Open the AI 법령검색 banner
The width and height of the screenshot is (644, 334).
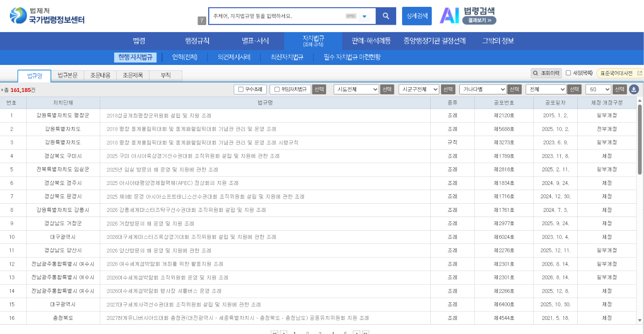coord(468,16)
